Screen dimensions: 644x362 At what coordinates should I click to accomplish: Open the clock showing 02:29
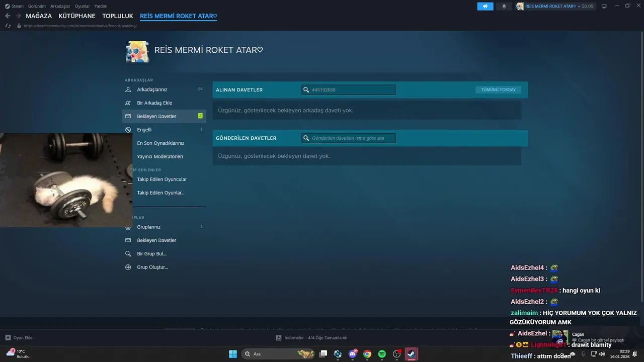coord(619,354)
